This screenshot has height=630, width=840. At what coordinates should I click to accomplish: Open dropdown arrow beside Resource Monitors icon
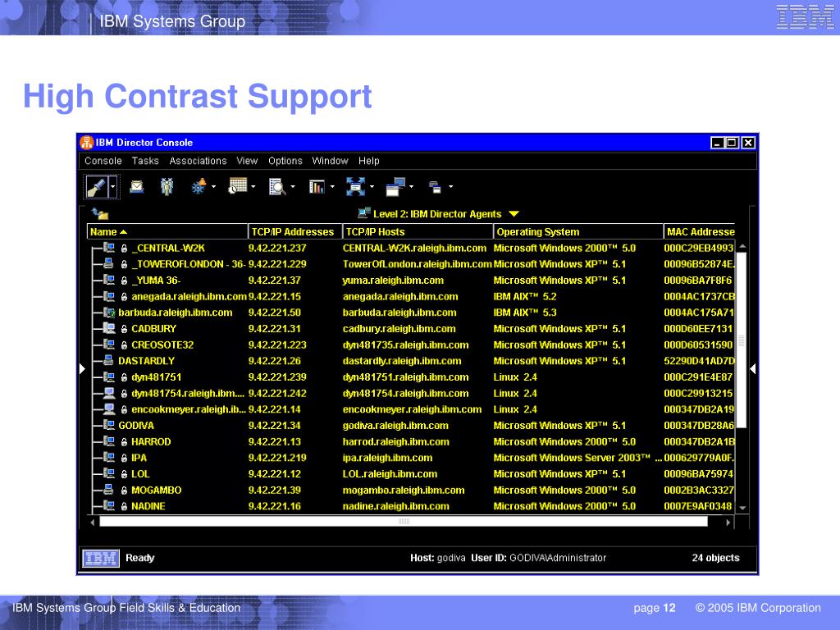click(332, 186)
